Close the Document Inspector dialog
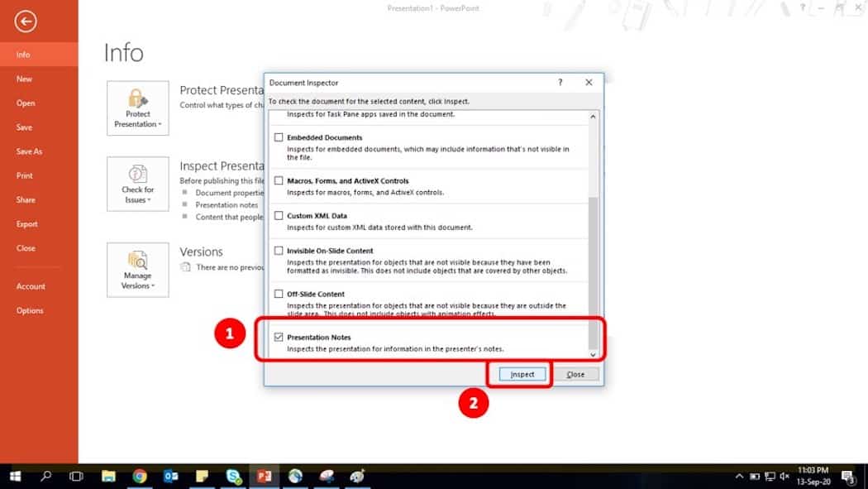The image size is (868, 489). pyautogui.click(x=576, y=374)
